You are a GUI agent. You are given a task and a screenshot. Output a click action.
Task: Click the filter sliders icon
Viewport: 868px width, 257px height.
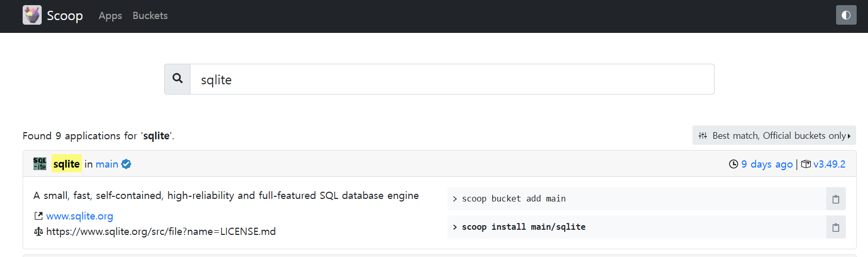click(x=703, y=136)
